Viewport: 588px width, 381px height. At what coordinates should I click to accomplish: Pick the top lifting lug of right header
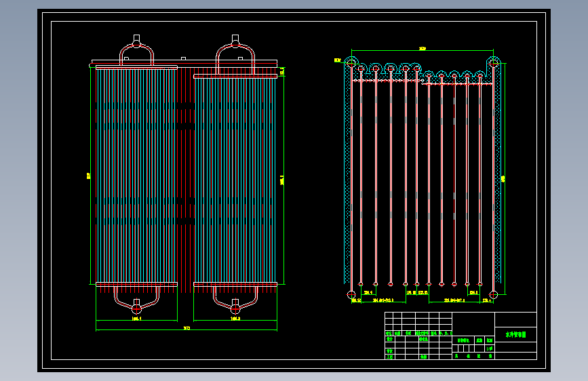[235, 38]
